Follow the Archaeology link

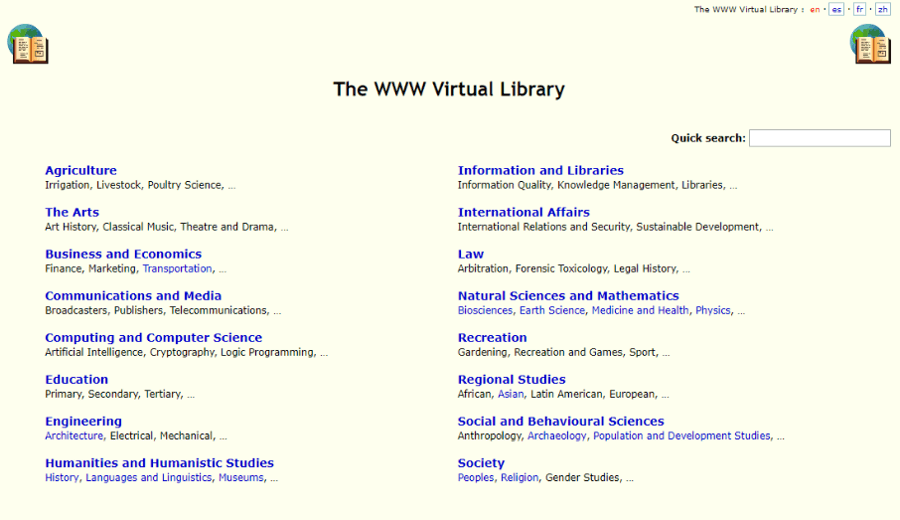557,436
